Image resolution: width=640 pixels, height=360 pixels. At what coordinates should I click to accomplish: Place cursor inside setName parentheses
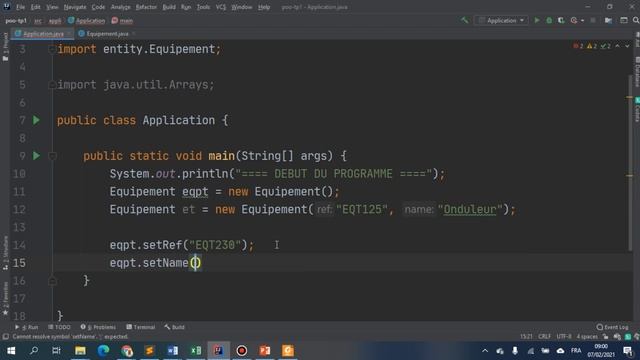point(196,263)
